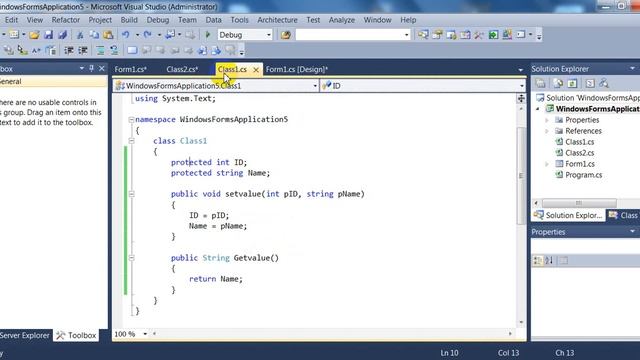Save all files via toolbar

[x=62, y=35]
